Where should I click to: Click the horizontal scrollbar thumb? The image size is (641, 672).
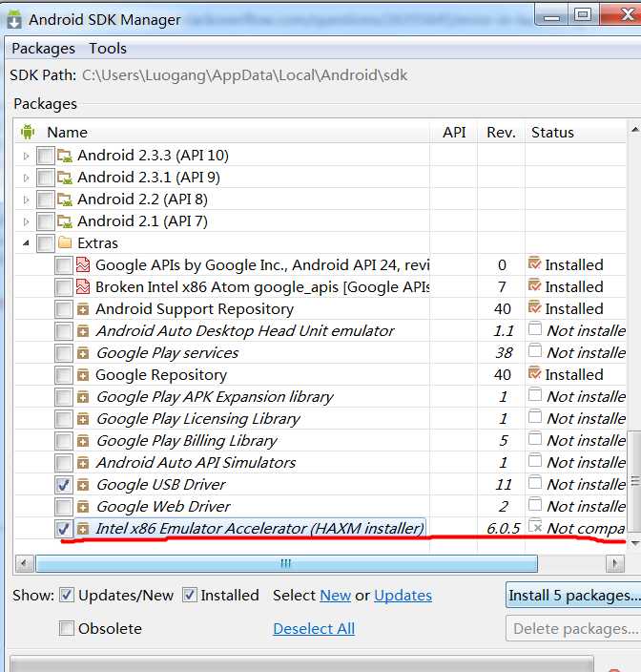click(x=286, y=563)
